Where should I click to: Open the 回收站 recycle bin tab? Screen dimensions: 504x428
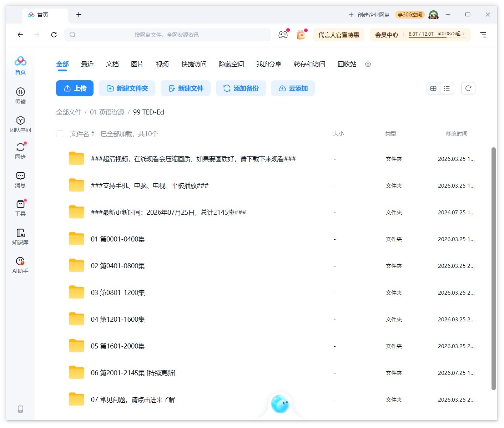tap(347, 64)
